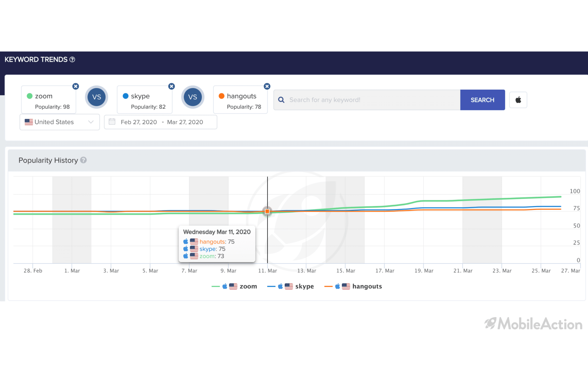
Task: Click the skype keyword name on its card
Action: coord(140,96)
